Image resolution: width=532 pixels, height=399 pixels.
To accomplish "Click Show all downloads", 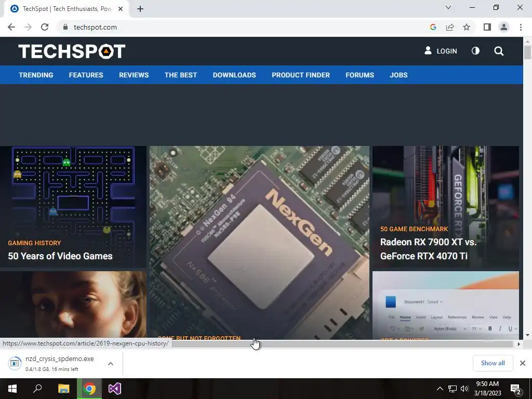I will click(493, 363).
